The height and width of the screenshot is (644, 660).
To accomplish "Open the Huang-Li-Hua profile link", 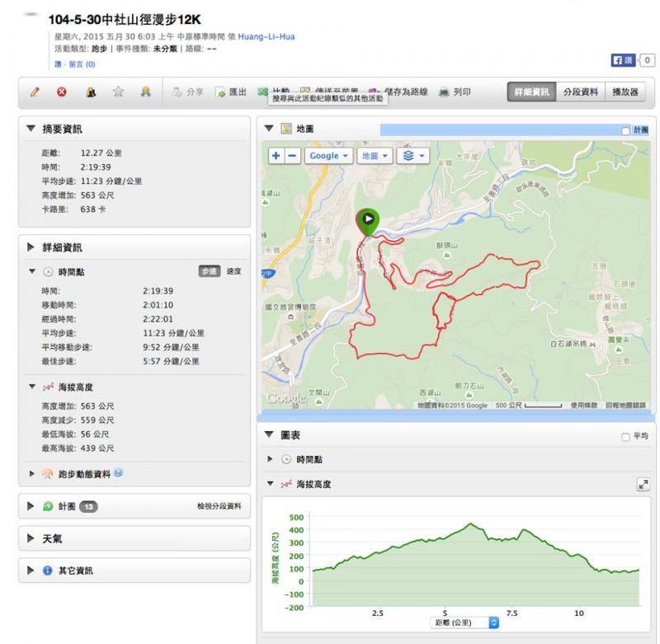I will point(266,36).
